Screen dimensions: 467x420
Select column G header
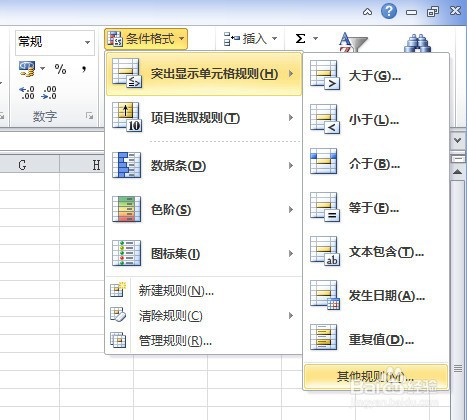pyautogui.click(x=22, y=164)
